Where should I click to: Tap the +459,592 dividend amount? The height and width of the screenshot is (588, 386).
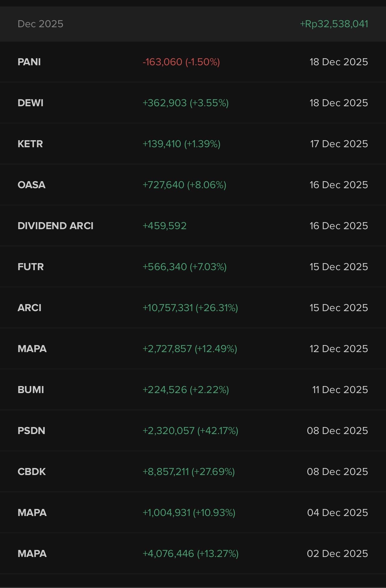(x=164, y=226)
